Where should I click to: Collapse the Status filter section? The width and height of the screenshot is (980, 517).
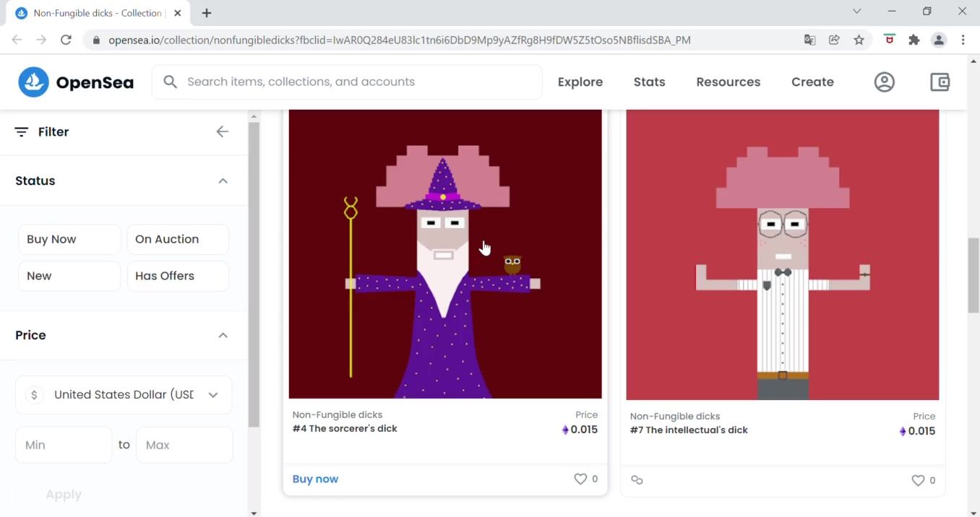click(x=223, y=181)
